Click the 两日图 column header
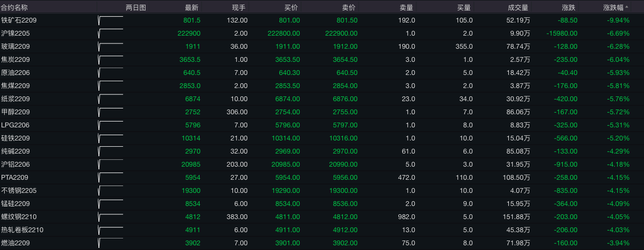 [x=136, y=8]
